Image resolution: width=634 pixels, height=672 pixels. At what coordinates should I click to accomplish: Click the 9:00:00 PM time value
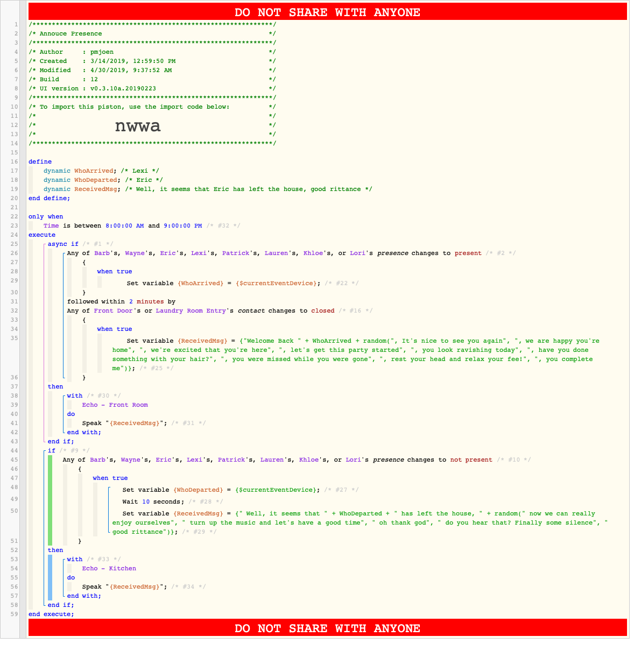[x=183, y=225]
